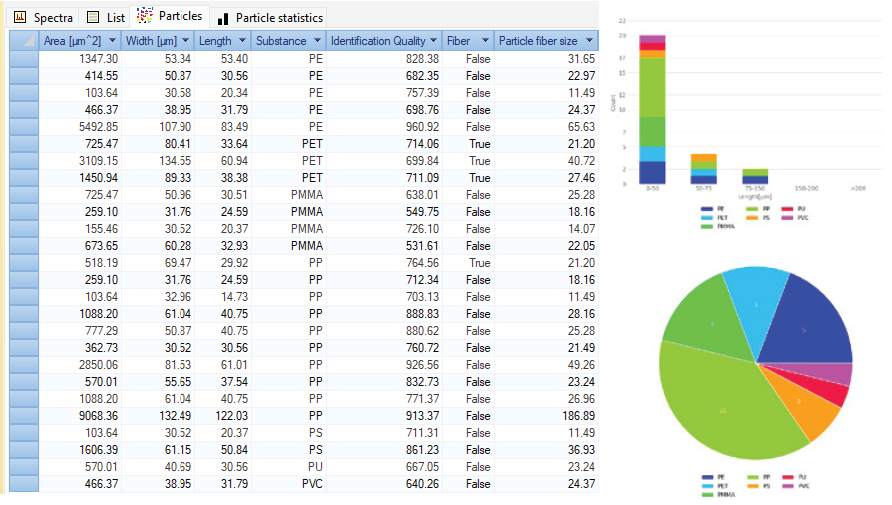892x505 pixels.
Task: Click the PE entry in bar chart legend
Action: (x=713, y=209)
